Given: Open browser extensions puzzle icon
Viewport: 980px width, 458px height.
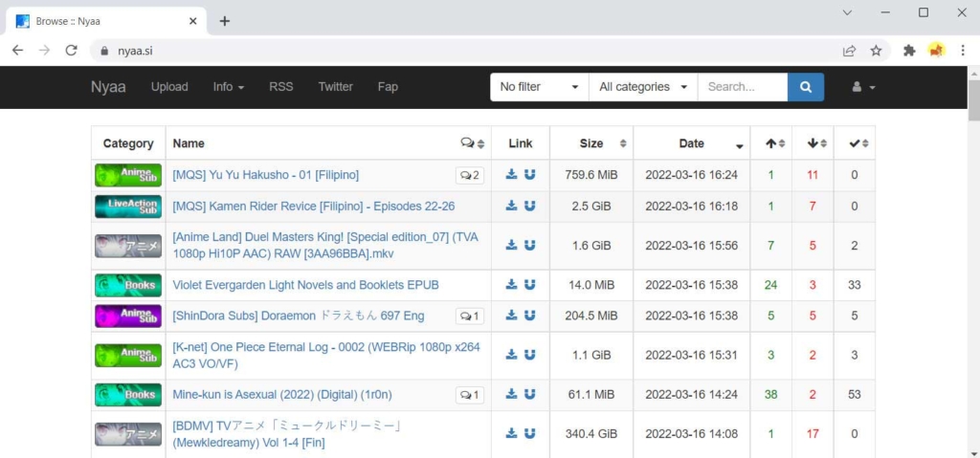Looking at the screenshot, I should pos(909,52).
